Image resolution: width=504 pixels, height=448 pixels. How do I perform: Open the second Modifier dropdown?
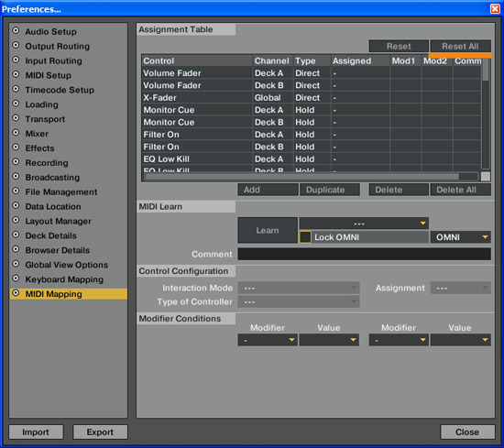399,340
